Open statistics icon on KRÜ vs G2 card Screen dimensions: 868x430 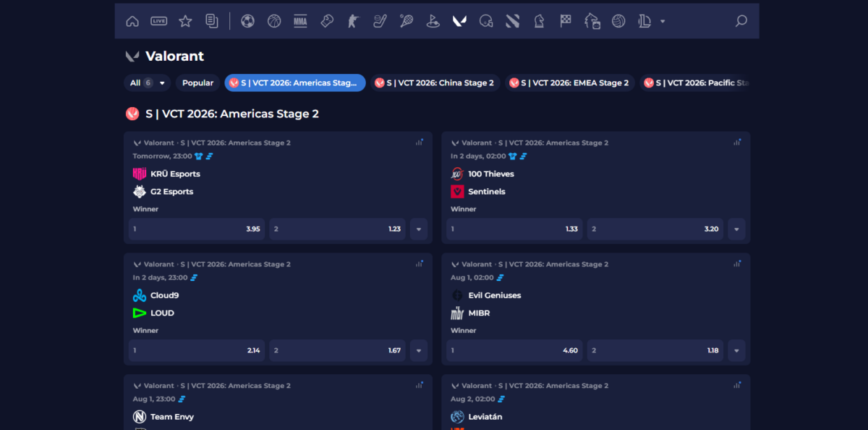coord(419,142)
